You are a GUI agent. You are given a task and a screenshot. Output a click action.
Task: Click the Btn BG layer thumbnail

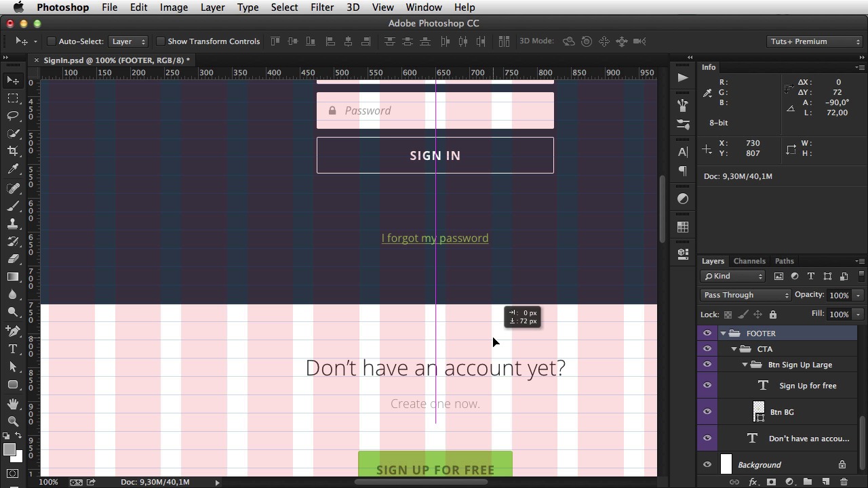click(759, 411)
